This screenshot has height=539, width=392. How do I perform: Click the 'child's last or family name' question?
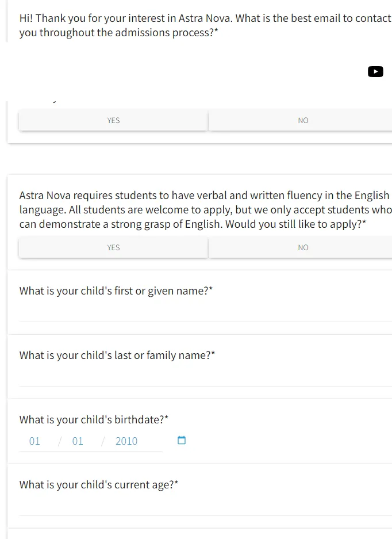click(117, 355)
